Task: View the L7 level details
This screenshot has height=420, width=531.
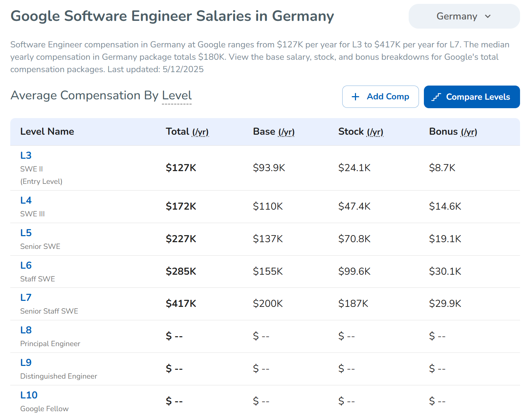Action: point(26,298)
